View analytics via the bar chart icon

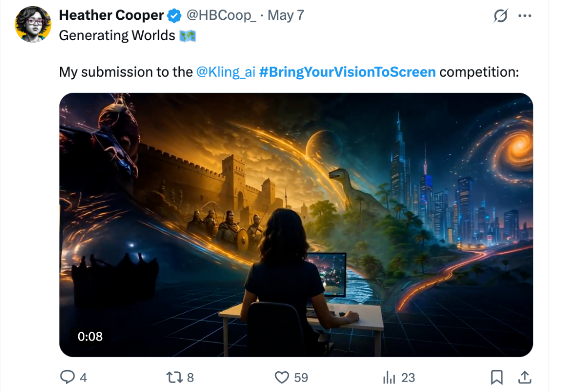click(389, 377)
